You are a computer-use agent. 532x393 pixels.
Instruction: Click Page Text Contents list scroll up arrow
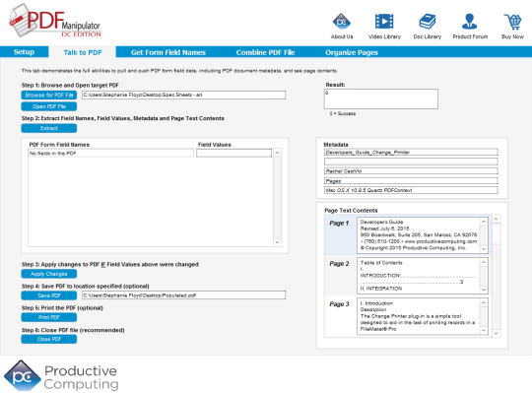tap(496, 219)
